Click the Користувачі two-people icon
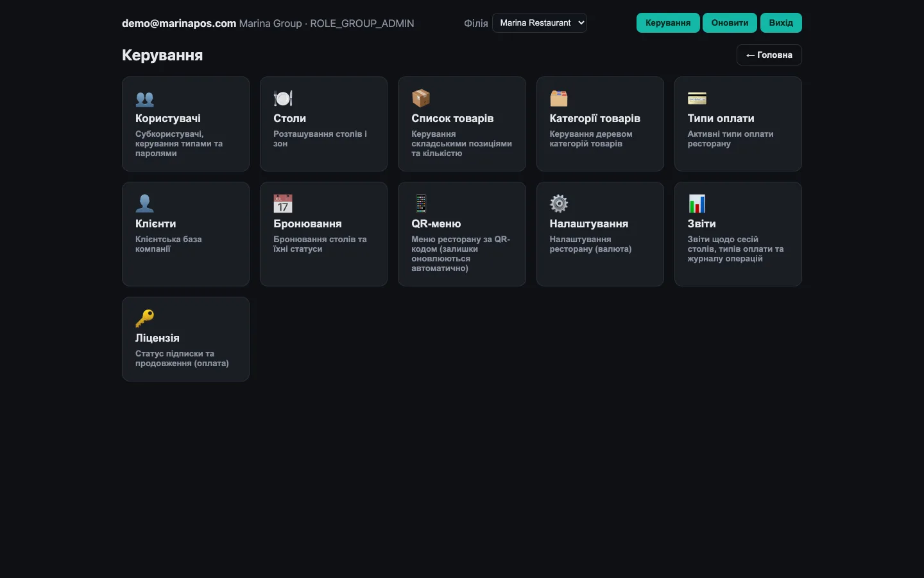 click(x=145, y=99)
